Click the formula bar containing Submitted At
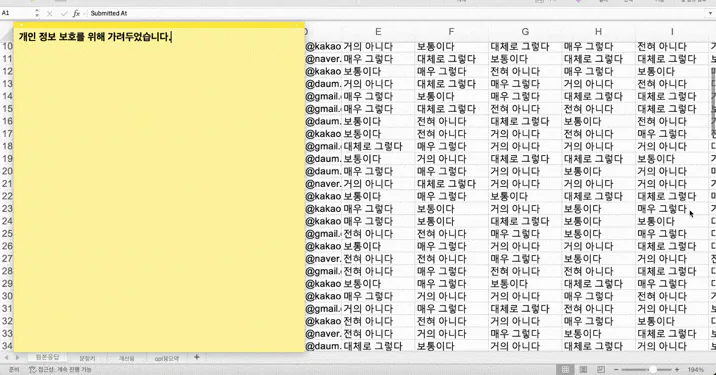The image size is (716, 375). click(x=395, y=13)
